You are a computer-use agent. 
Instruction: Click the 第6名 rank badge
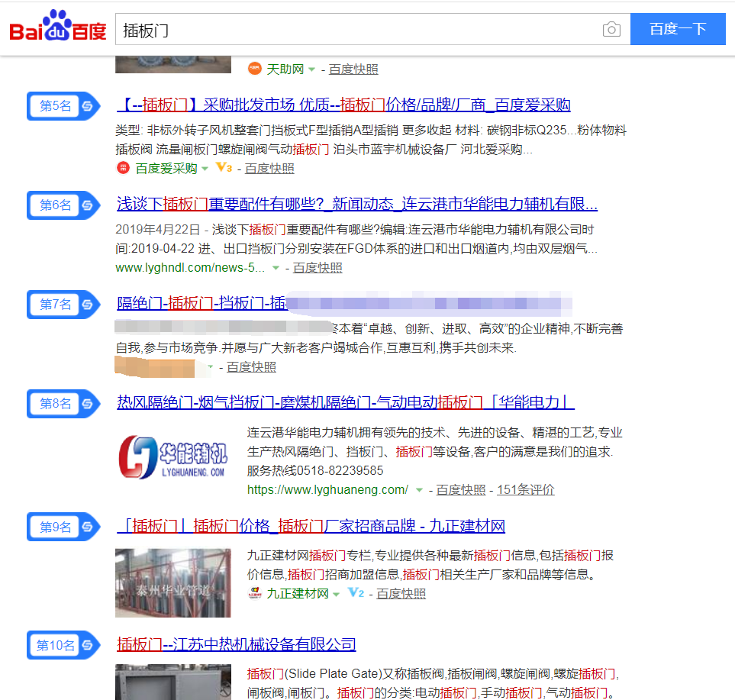tap(63, 205)
